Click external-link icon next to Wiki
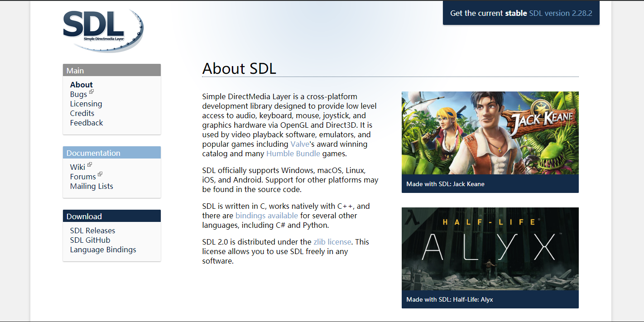This screenshot has width=644, height=322. pyautogui.click(x=90, y=164)
